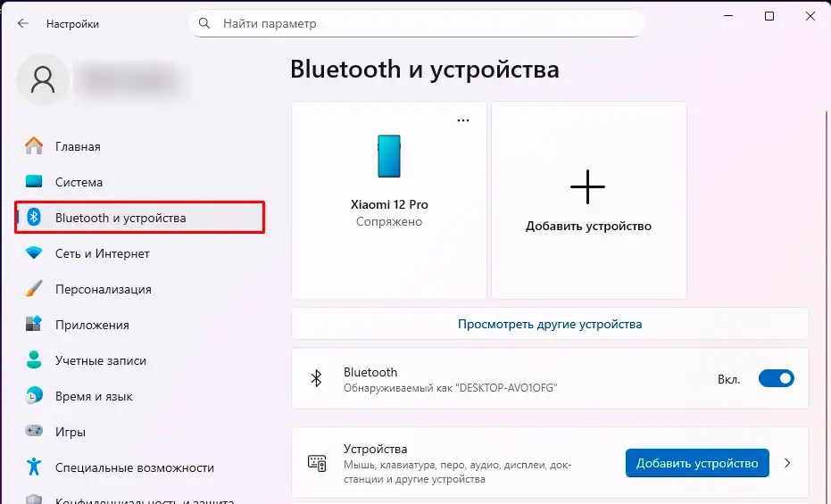Click the Специальные возможности accessibility icon
831x504 pixels.
[x=34, y=467]
